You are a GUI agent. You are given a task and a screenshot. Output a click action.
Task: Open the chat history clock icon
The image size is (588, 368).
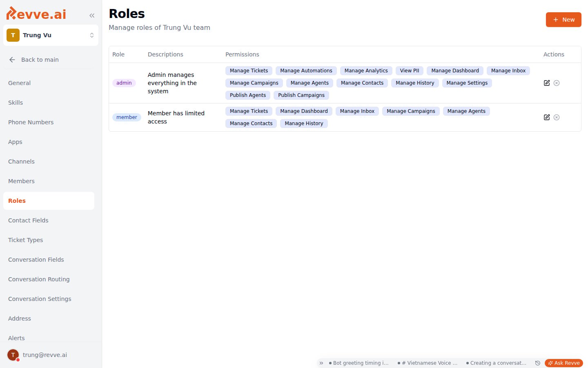pyautogui.click(x=538, y=363)
